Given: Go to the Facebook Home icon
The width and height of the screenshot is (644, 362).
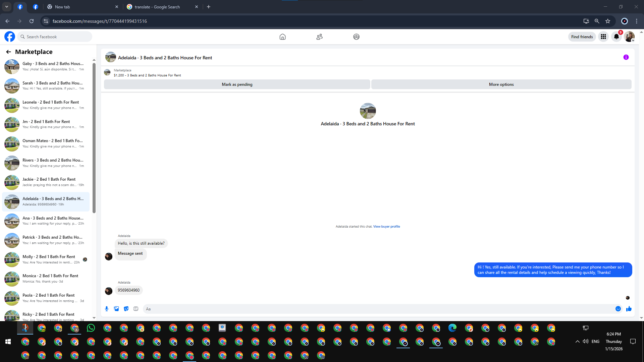Looking at the screenshot, I should 282,37.
